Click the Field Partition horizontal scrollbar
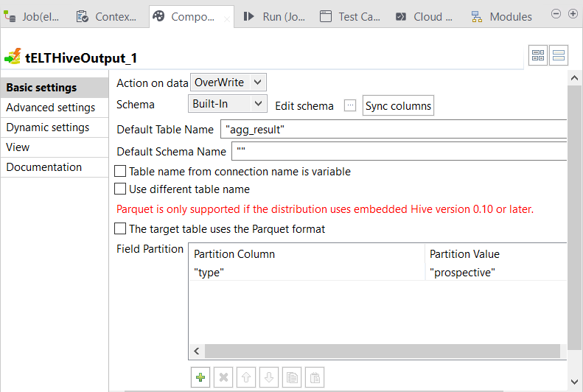Screen dimensions: 583x392 (x=383, y=351)
